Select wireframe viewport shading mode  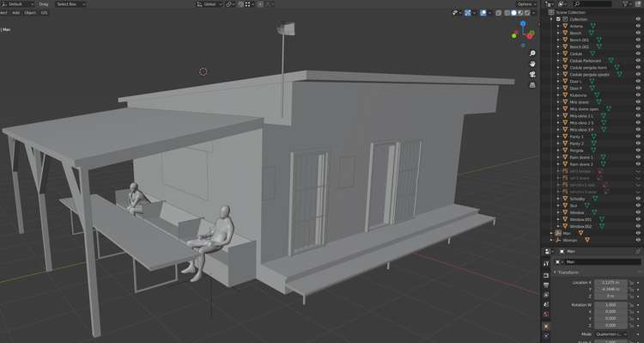pos(507,13)
